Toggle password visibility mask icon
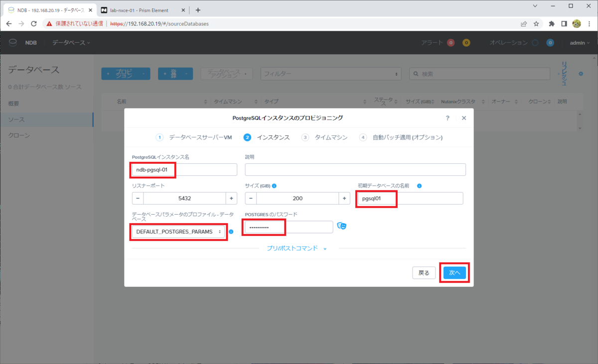 [x=341, y=226]
